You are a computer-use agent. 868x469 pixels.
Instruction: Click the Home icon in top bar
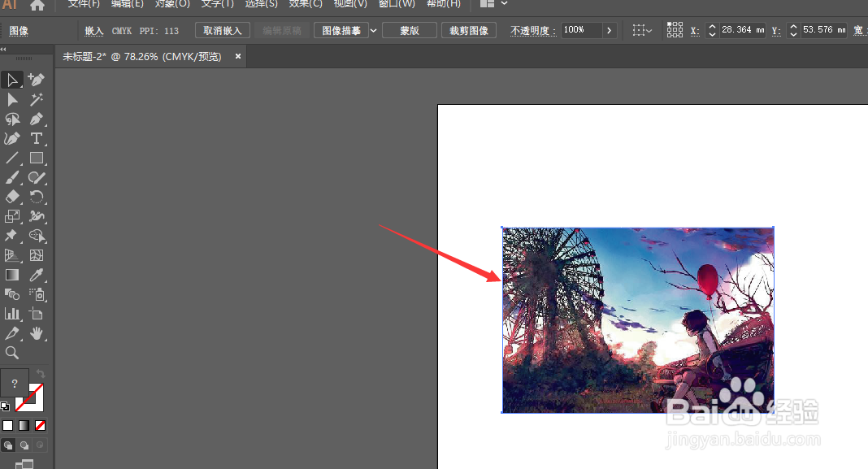37,5
